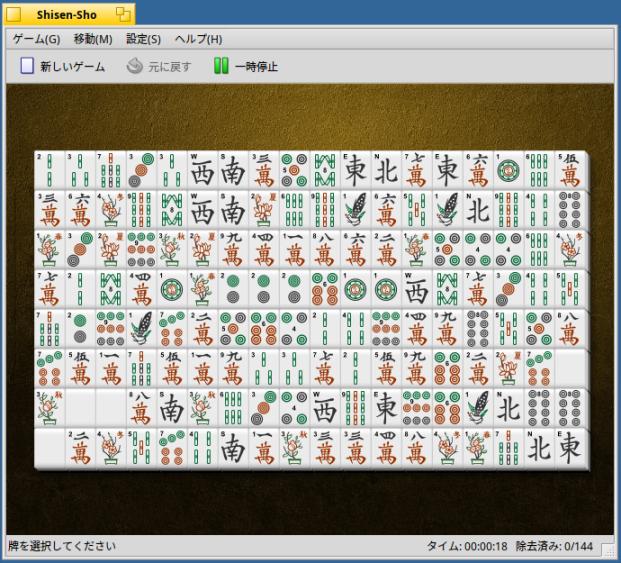Screen dimensions: 621x563
Task: Select 4 characters tile between 8 bamboo and 1 circle
Action: click(141, 289)
